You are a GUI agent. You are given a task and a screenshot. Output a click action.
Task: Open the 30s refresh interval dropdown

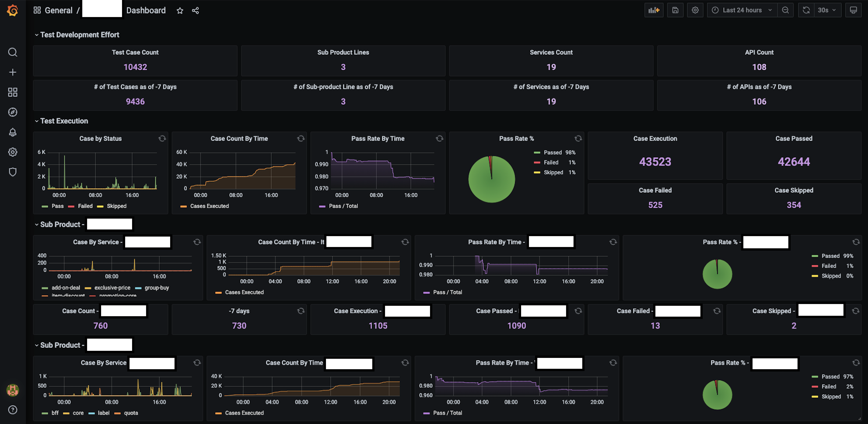pyautogui.click(x=827, y=11)
